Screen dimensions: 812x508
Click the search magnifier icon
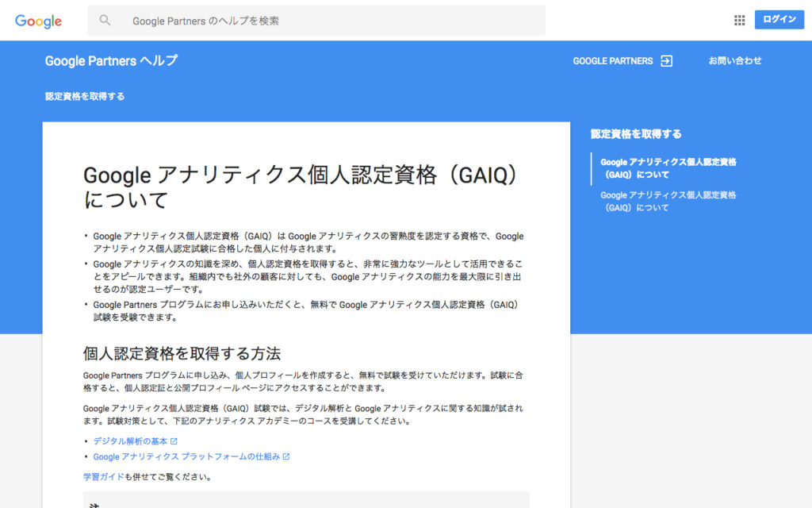[x=105, y=21]
